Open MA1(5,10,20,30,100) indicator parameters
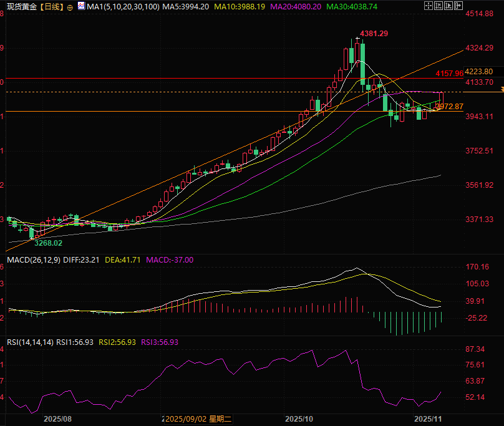Screen dimensions: 504x426 click(122, 7)
